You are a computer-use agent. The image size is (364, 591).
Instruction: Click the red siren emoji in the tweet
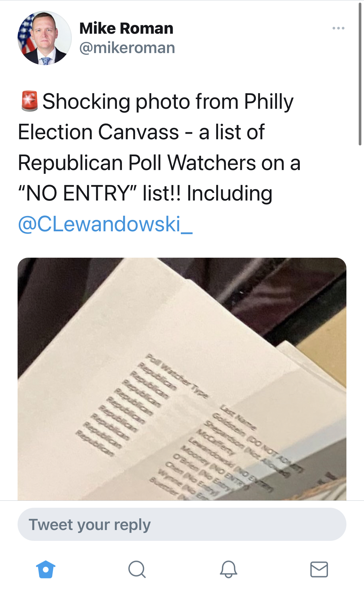29,101
